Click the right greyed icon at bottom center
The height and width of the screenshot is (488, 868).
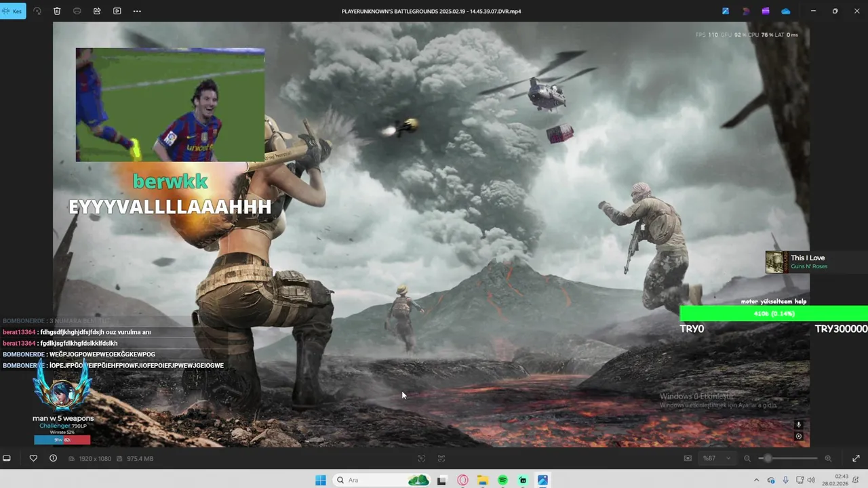(441, 458)
